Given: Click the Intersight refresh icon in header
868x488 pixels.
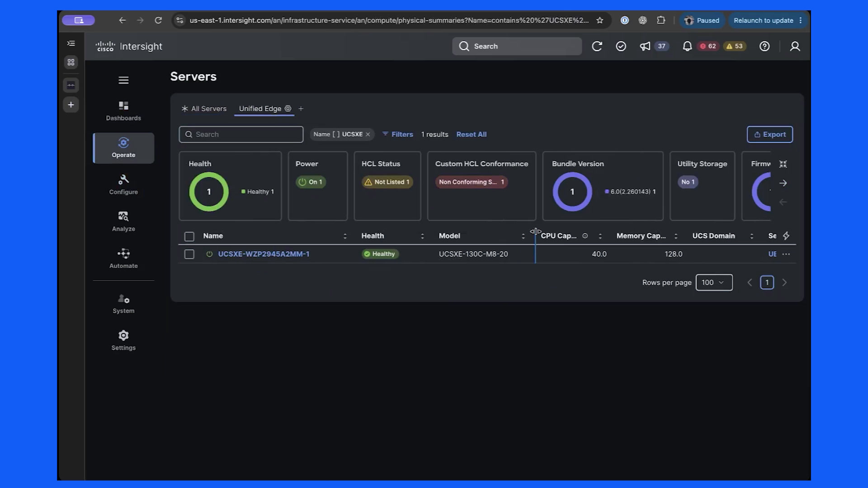Looking at the screenshot, I should (597, 46).
